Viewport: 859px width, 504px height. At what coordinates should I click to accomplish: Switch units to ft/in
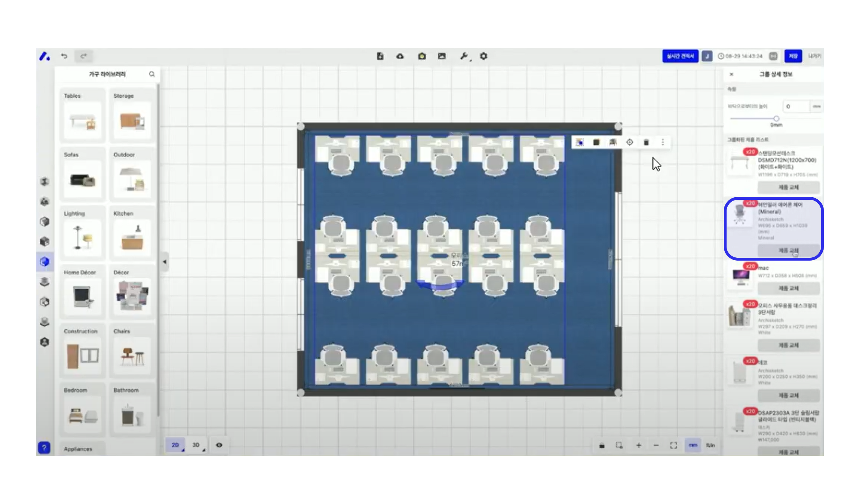tap(710, 445)
